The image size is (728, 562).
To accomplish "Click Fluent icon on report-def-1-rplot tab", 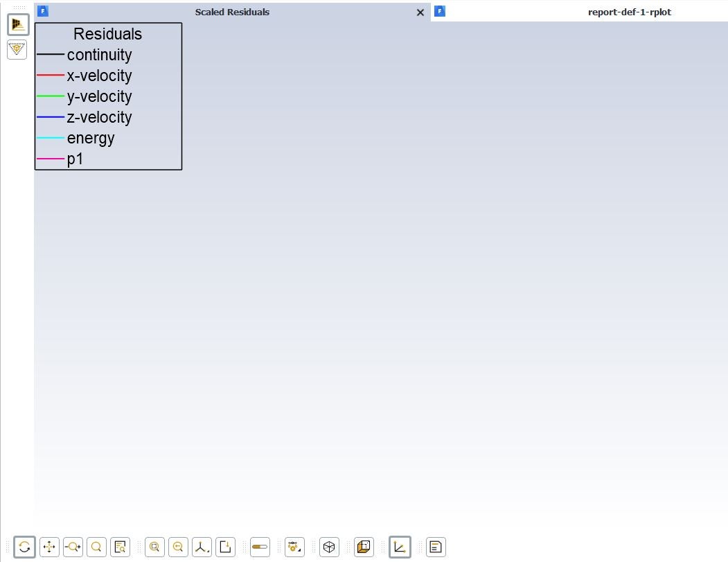I will 440,11.
